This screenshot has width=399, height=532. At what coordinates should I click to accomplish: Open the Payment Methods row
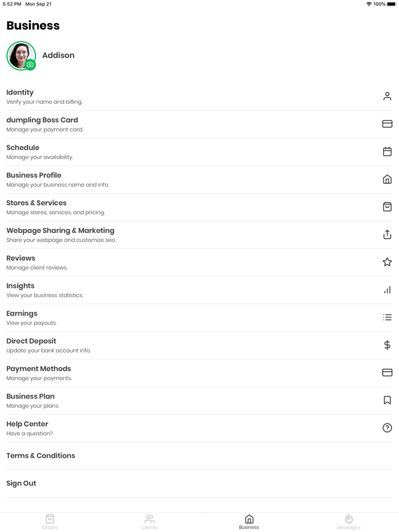pos(39,373)
